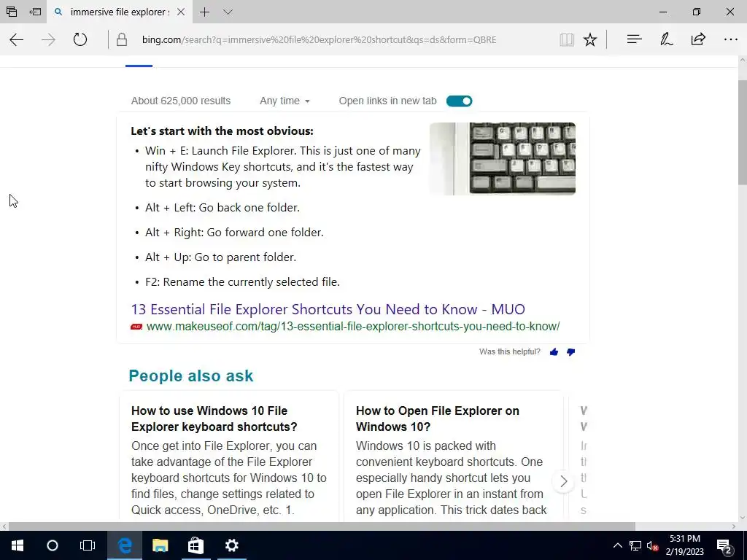Open Settings gear on taskbar
Viewport: 747px width, 560px height.
231,545
